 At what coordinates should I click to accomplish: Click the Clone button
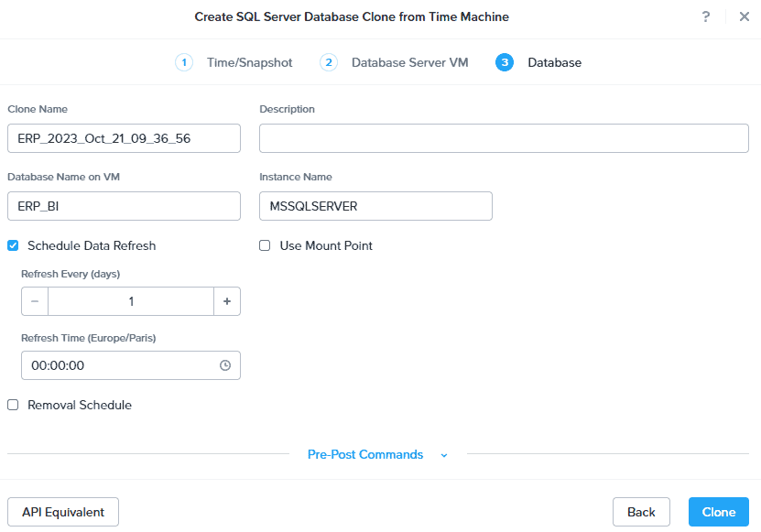click(718, 512)
